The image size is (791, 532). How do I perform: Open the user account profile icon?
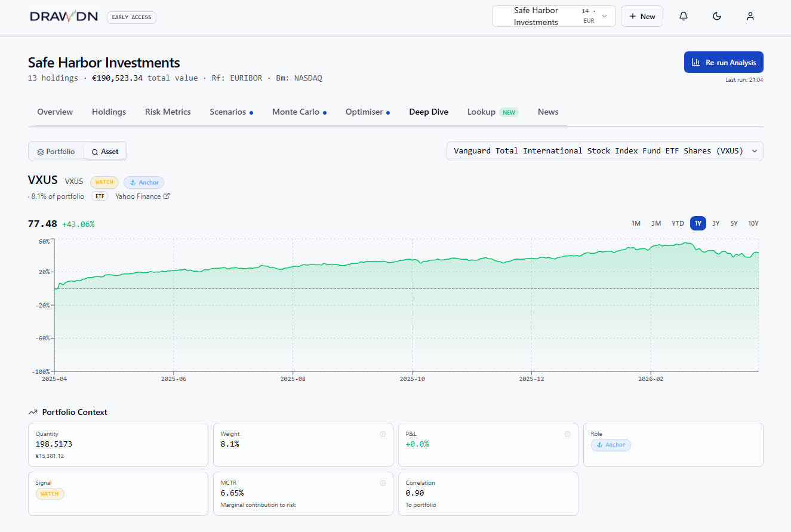pyautogui.click(x=750, y=17)
